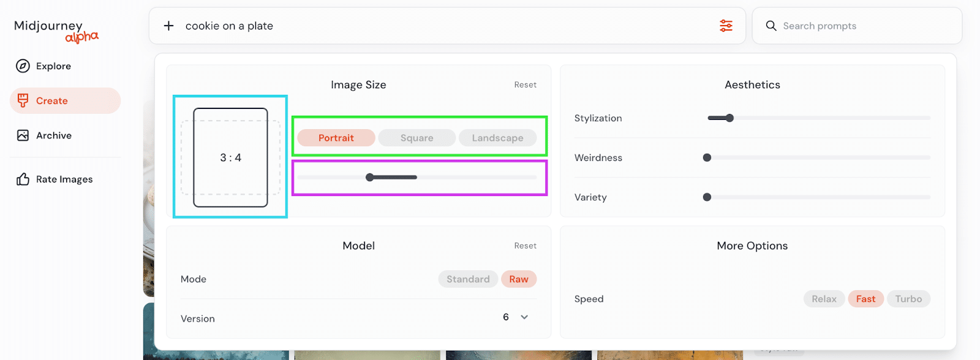
Task: Click the cookie on a plate prompt field
Action: (429, 26)
